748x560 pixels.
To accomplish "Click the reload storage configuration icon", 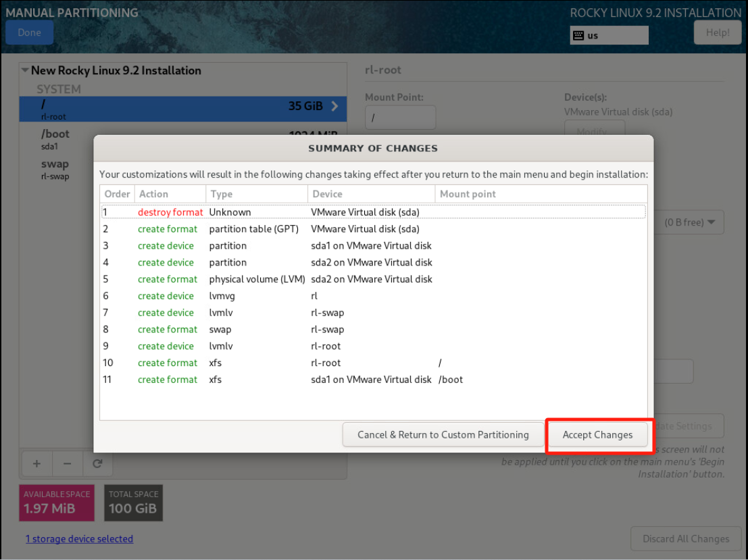I will pos(98,463).
